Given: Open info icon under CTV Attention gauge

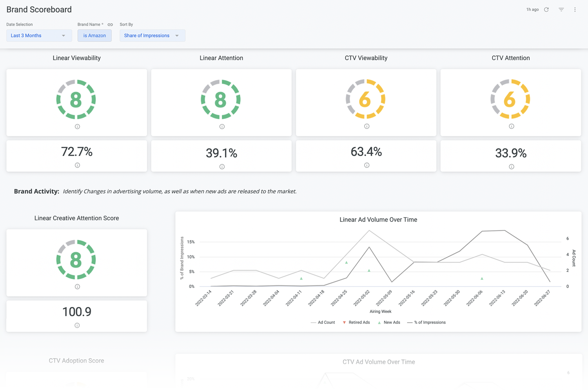Looking at the screenshot, I should (x=511, y=126).
